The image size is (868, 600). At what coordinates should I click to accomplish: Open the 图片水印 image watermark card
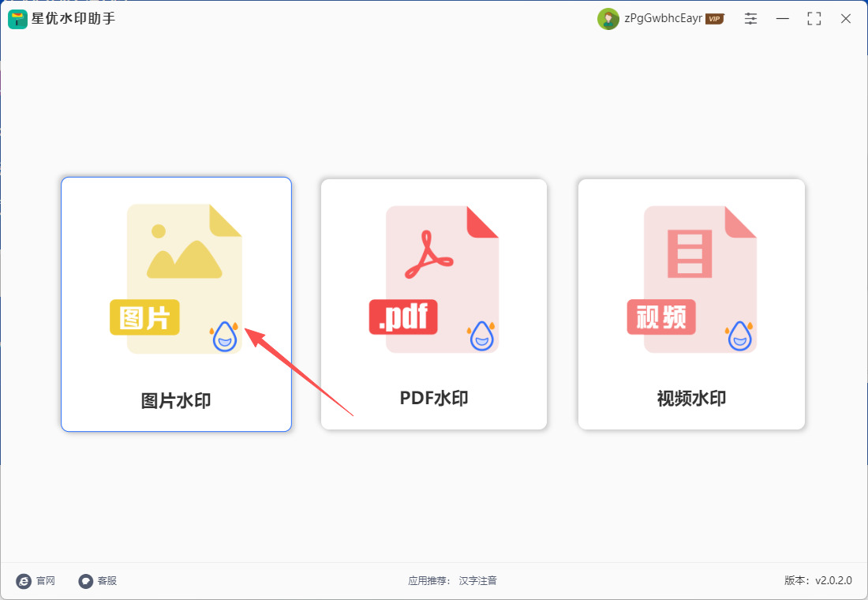click(x=176, y=304)
